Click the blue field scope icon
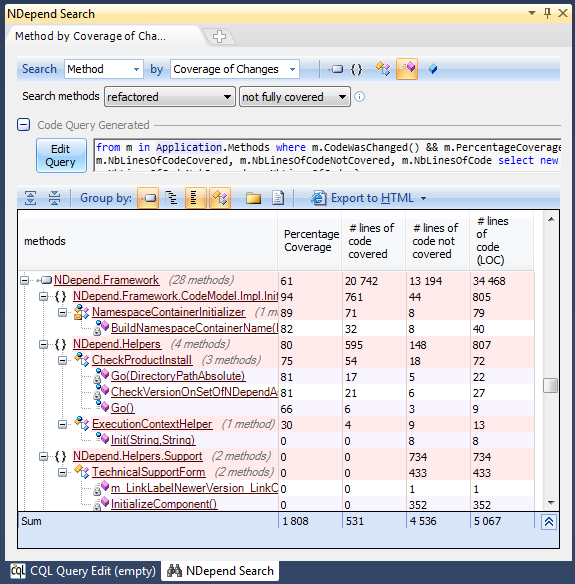Image resolution: width=575 pixels, height=584 pixels. tap(432, 69)
